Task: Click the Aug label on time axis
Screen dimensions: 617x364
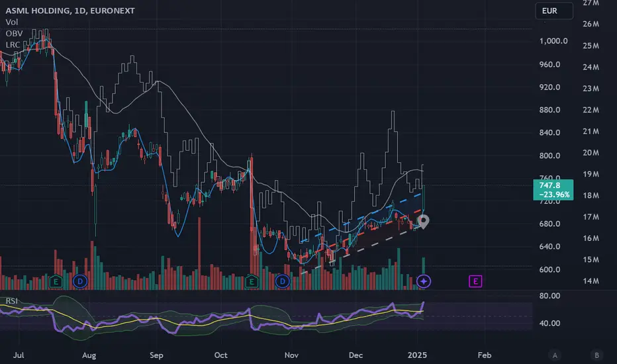Action: [89, 355]
